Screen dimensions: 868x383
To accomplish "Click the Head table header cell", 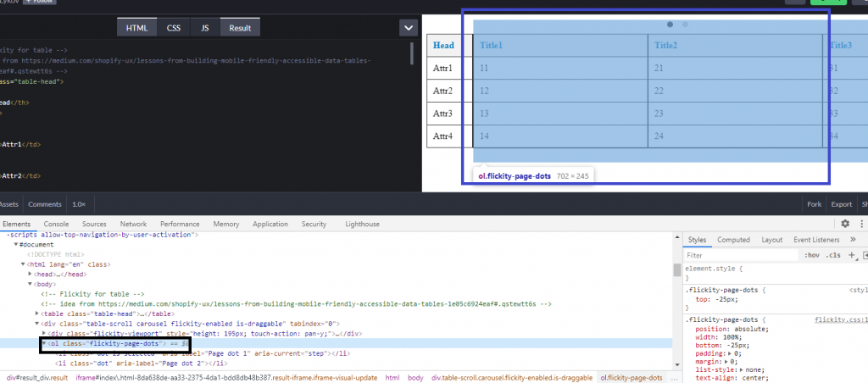I will 449,46.
